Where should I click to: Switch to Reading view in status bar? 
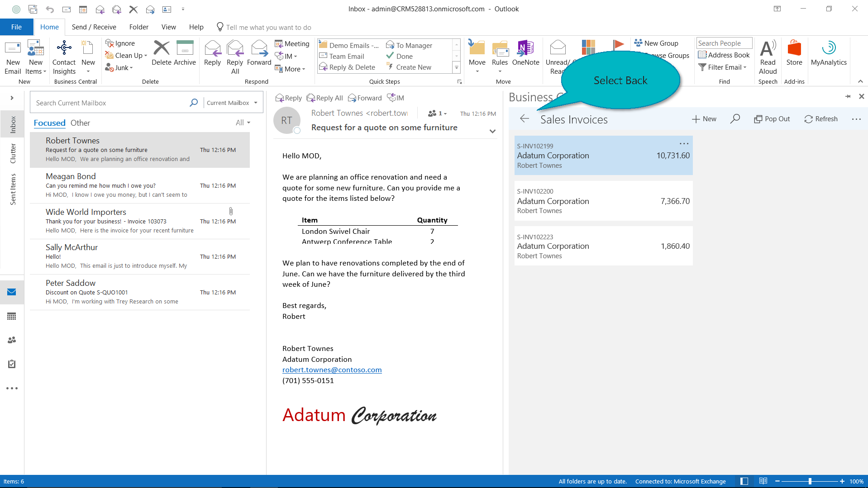click(763, 481)
